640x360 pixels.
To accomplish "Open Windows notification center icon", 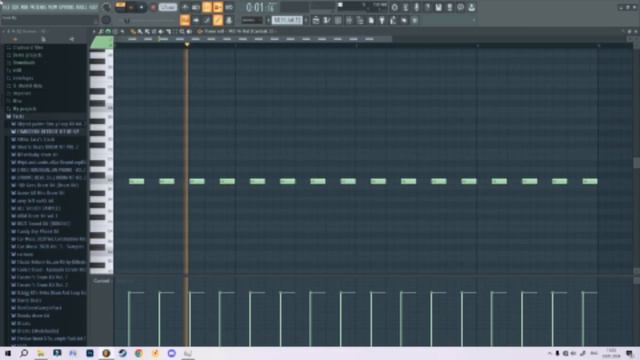I will [629, 353].
